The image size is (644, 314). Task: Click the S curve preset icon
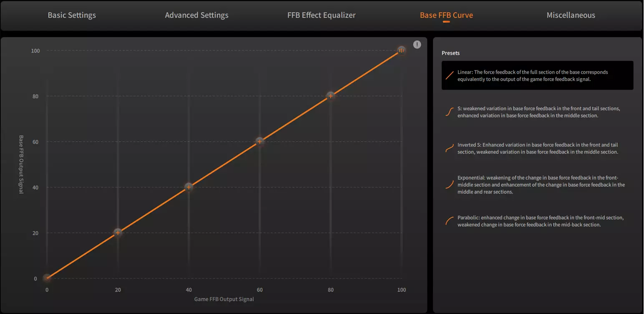click(x=449, y=112)
